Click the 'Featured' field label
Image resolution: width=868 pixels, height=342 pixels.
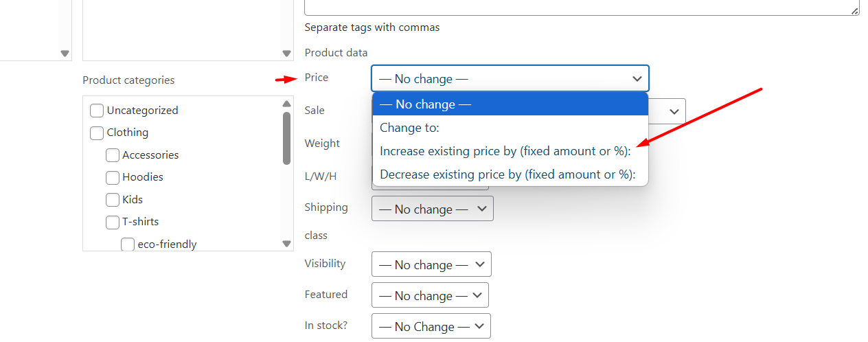[326, 295]
